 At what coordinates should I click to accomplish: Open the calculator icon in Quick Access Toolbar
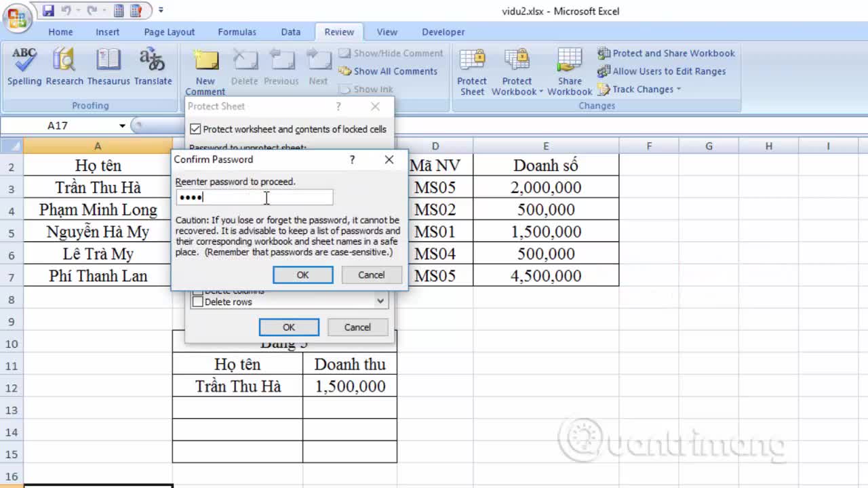pyautogui.click(x=119, y=10)
